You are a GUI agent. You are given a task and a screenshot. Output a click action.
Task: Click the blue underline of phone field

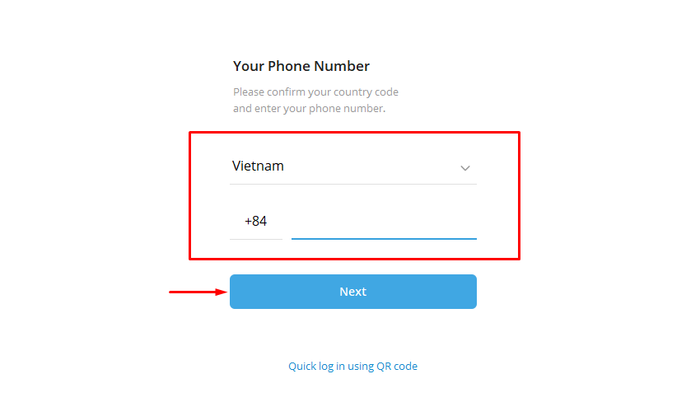point(384,239)
